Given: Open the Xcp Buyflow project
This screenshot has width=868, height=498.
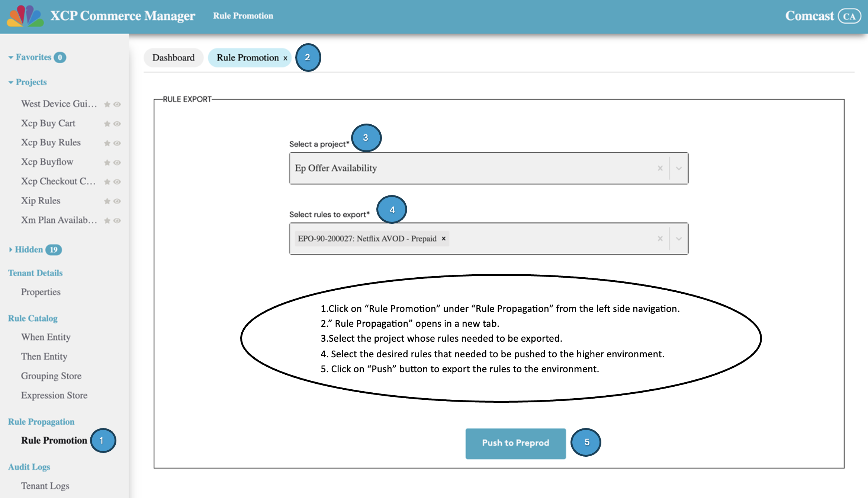Looking at the screenshot, I should 47,162.
